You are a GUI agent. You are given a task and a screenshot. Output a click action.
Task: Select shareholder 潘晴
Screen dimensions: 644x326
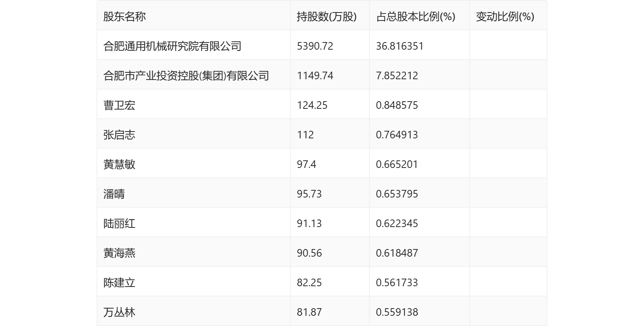(x=114, y=194)
